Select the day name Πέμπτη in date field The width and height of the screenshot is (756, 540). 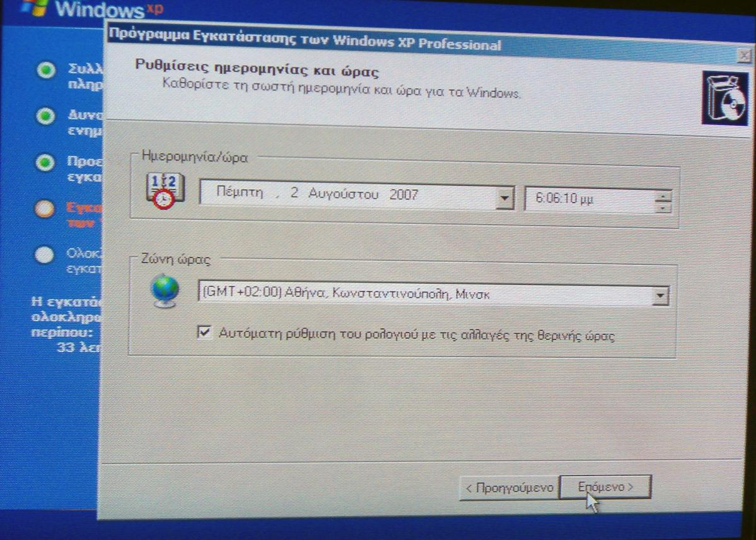[x=240, y=192]
